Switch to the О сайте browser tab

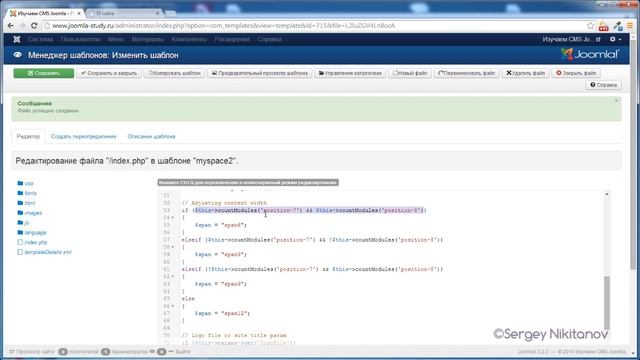tap(122, 13)
